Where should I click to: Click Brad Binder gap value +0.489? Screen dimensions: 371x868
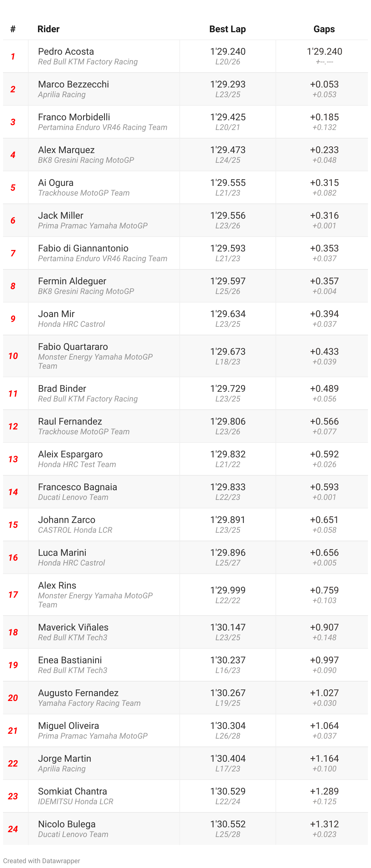coord(324,388)
